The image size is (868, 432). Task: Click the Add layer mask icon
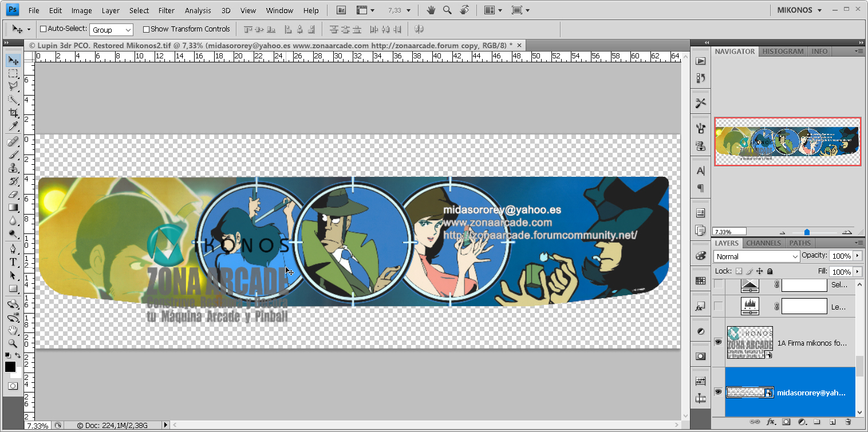(786, 422)
